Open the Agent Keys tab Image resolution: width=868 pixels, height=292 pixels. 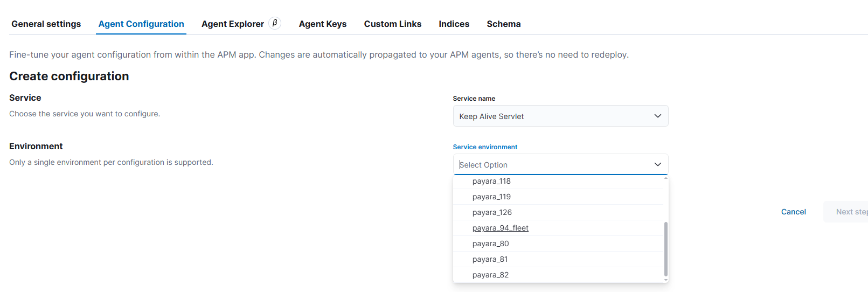point(323,24)
